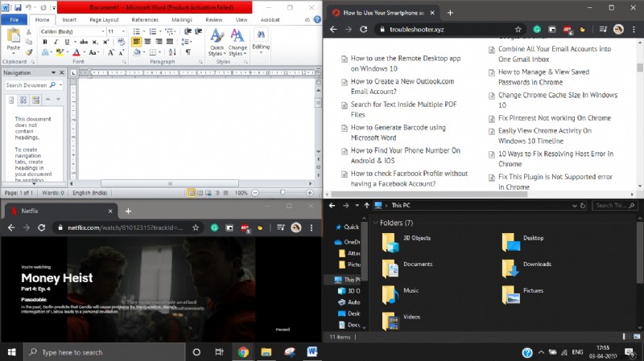Click the zoom slider in Word's status bar
The image size is (644, 361).
(282, 193)
